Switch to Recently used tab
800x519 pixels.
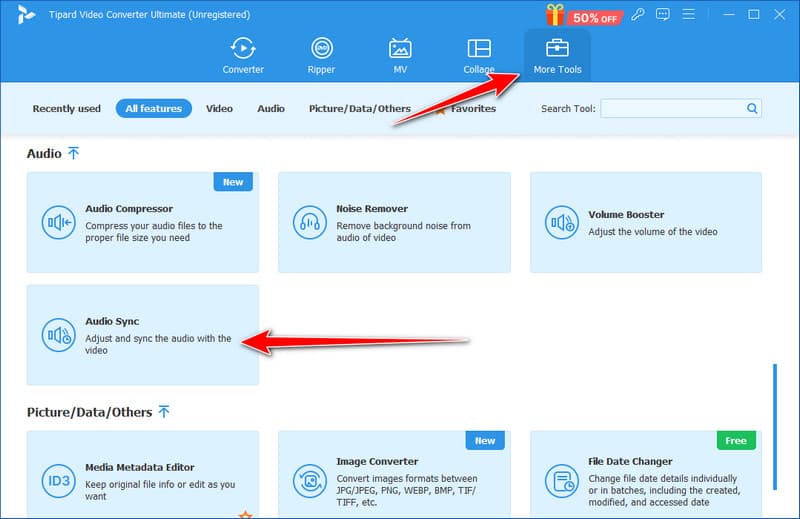pyautogui.click(x=66, y=108)
